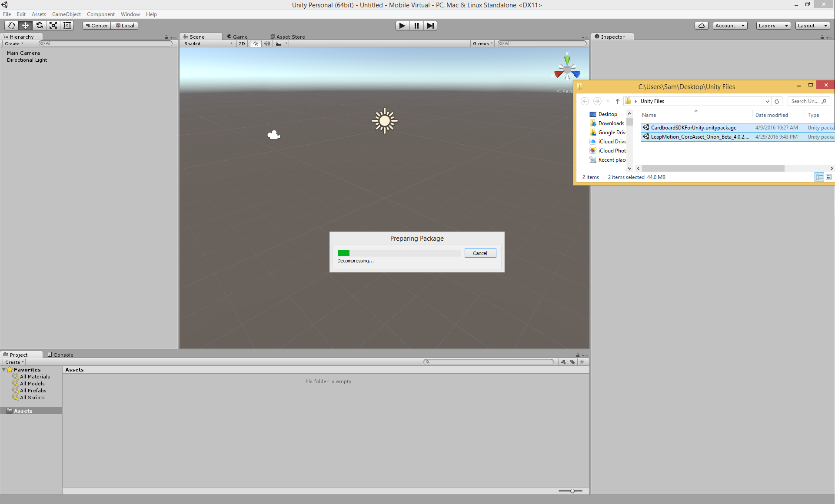
Task: Cancel the Preparing Package dialog
Action: click(x=480, y=253)
